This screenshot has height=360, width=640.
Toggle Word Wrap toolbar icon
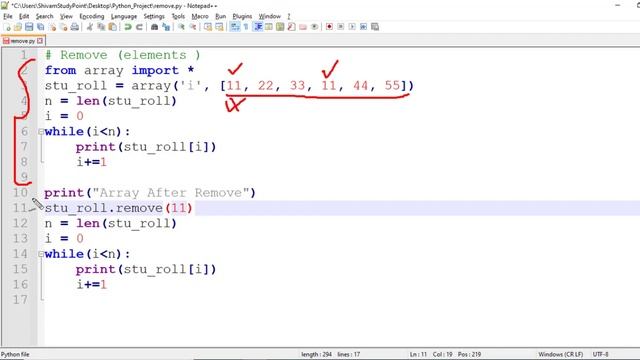click(235, 27)
